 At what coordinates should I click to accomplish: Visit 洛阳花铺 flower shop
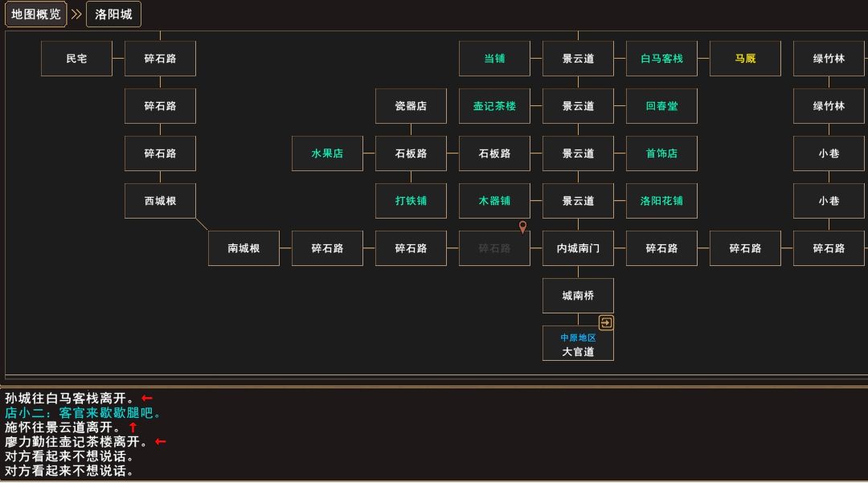point(661,200)
